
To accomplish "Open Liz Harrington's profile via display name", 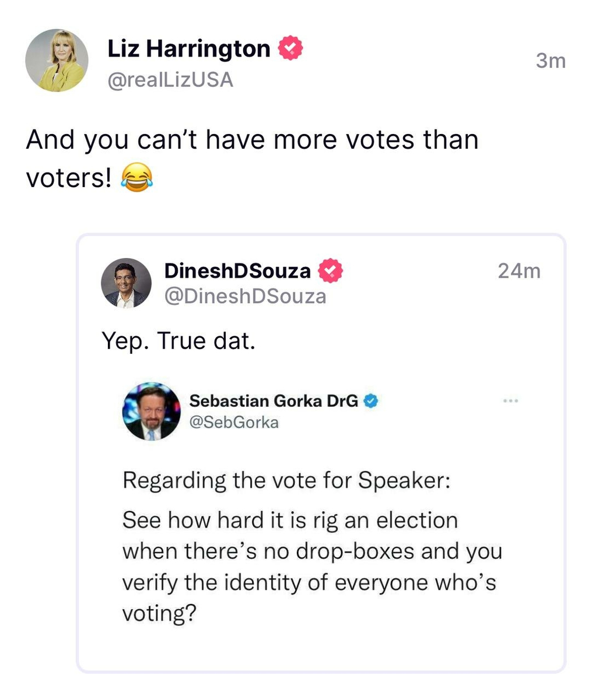I will [188, 49].
